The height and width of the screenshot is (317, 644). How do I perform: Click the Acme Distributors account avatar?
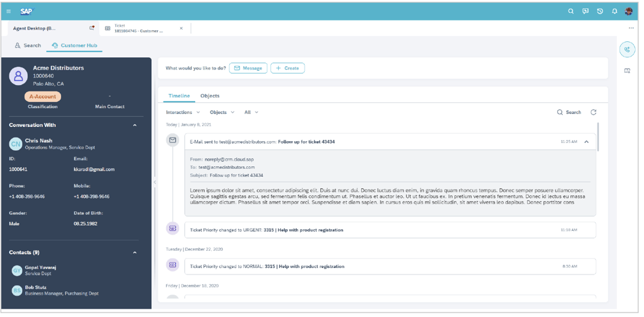pos(18,76)
